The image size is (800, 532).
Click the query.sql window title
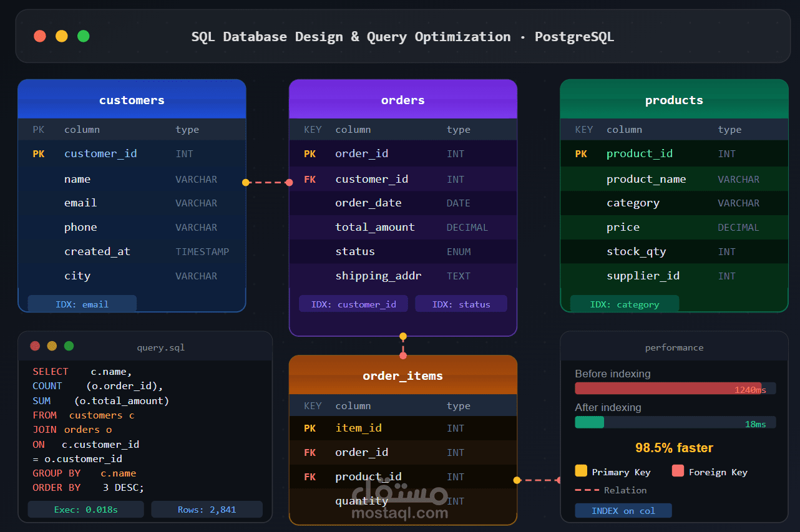(x=160, y=347)
